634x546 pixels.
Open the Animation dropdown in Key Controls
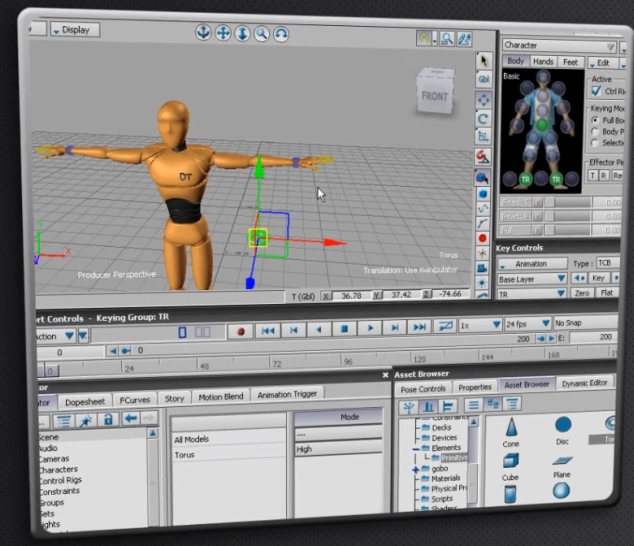[x=532, y=264]
